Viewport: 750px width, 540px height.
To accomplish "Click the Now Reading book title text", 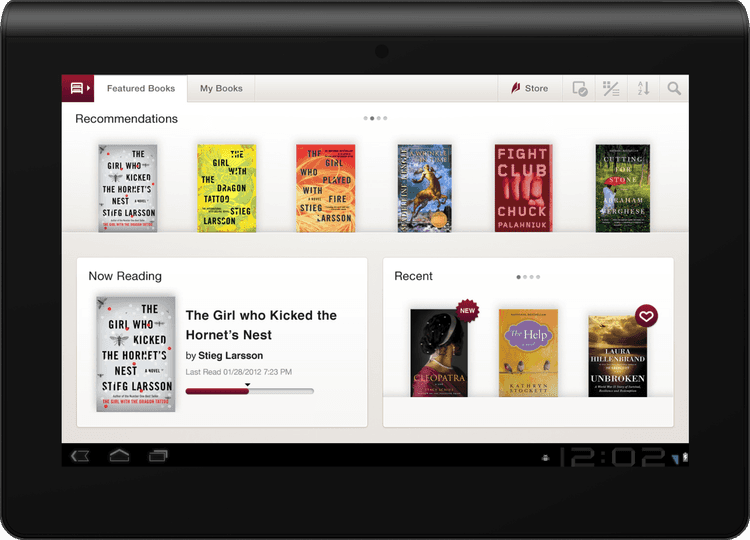I will (261, 325).
